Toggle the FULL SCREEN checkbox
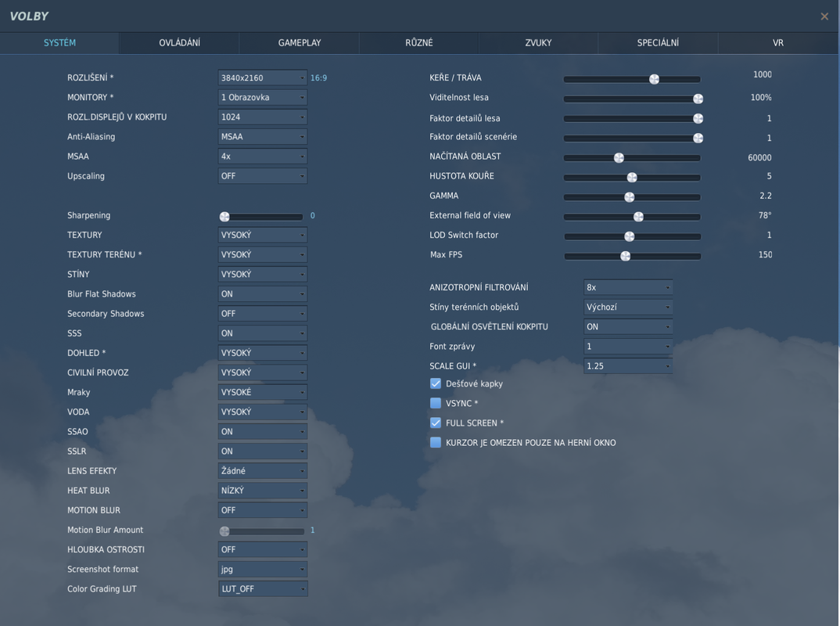The image size is (840, 626). point(436,423)
